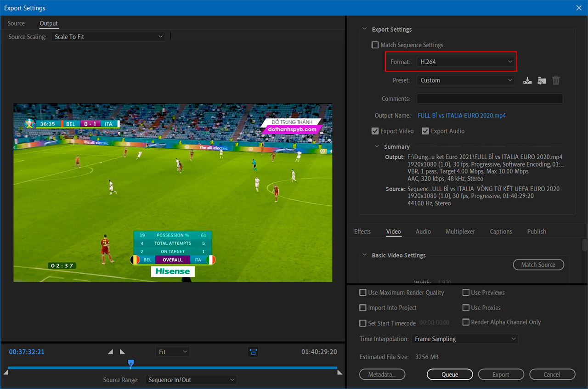Switch to the Audio tab
The height and width of the screenshot is (389, 588).
coord(423,231)
